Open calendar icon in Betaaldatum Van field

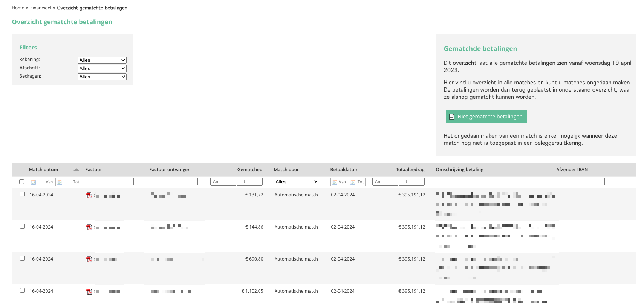335,182
